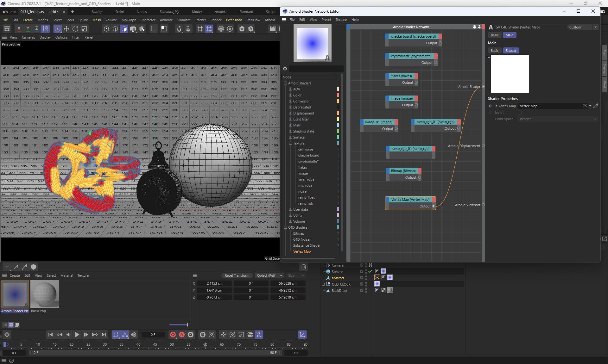Click the Record Active Objects keyframe button
This screenshot has width=608, height=364.
tap(173, 335)
